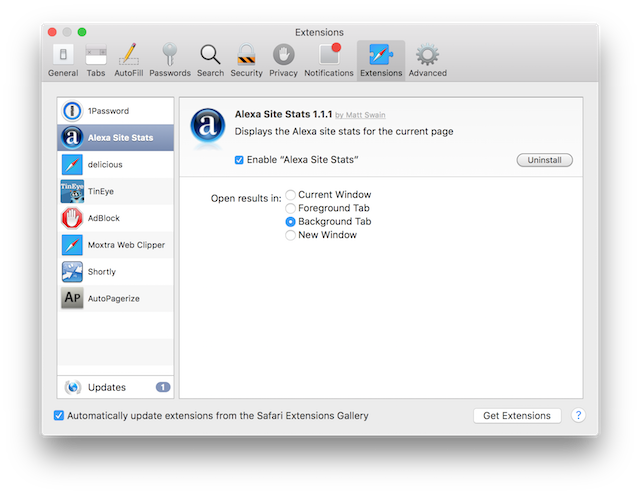Open the AutoFill preferences pane
Viewport: 640px width, 495px height.
tap(128, 59)
